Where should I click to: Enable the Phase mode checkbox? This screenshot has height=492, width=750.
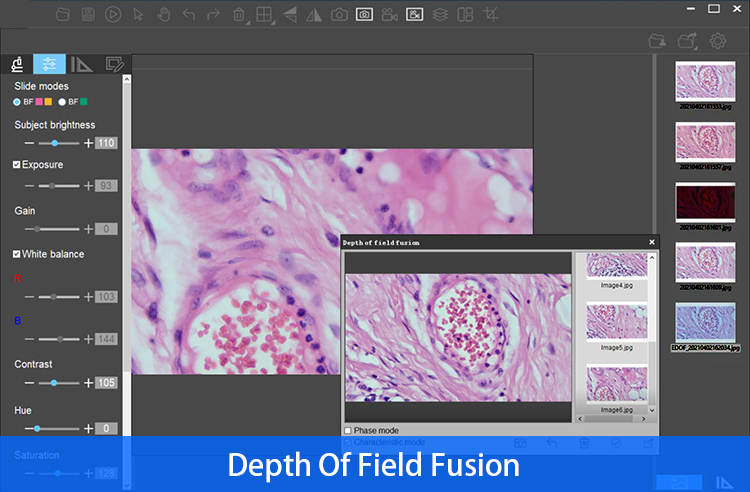(x=348, y=430)
